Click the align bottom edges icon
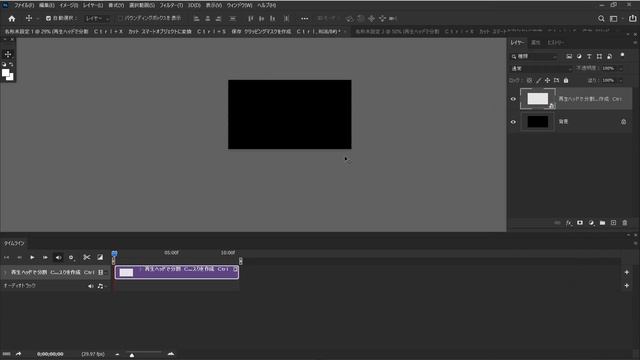 pos(273,18)
